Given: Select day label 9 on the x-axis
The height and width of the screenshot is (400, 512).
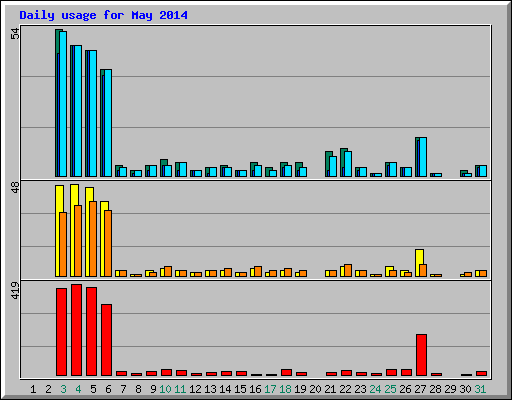Looking at the screenshot, I should pyautogui.click(x=153, y=389).
